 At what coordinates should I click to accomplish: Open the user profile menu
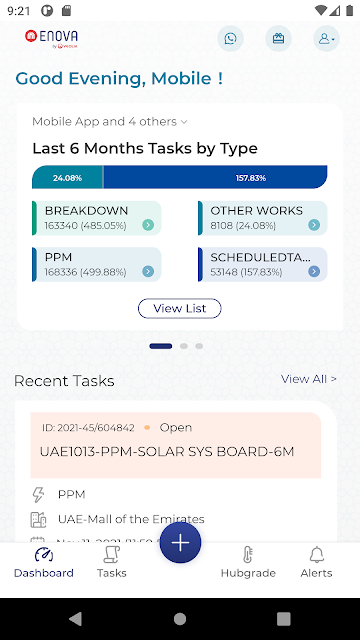click(x=327, y=39)
